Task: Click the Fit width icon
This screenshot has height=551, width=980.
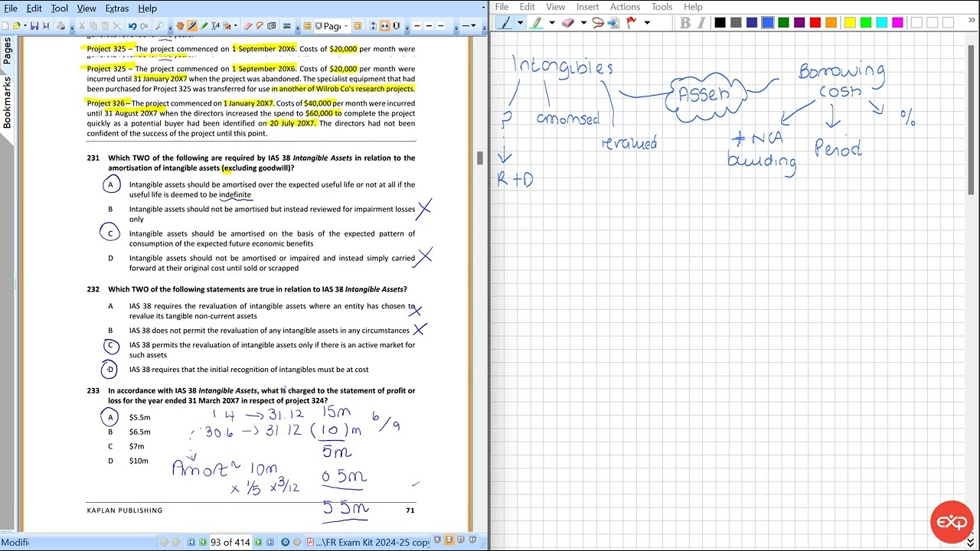Action: pyautogui.click(x=384, y=26)
